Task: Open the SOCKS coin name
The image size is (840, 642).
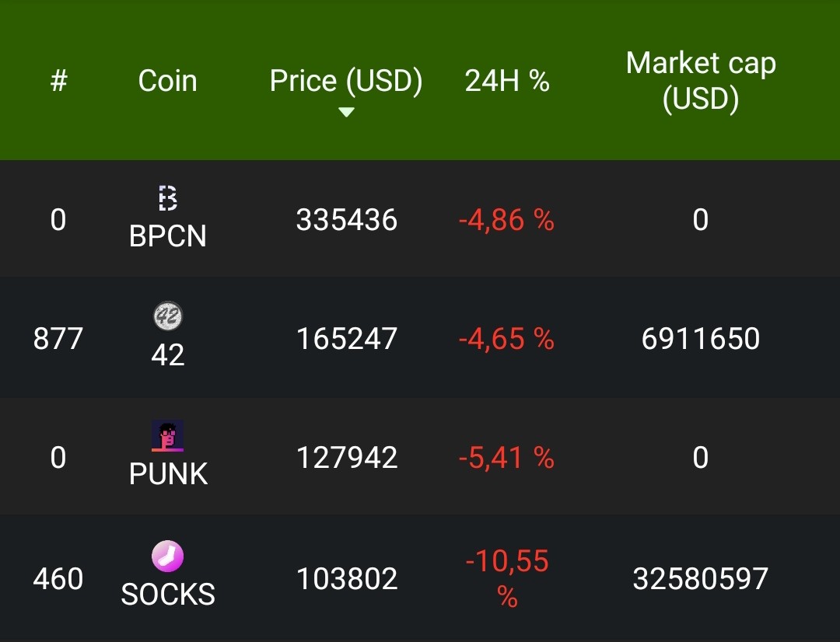Action: pos(168,595)
